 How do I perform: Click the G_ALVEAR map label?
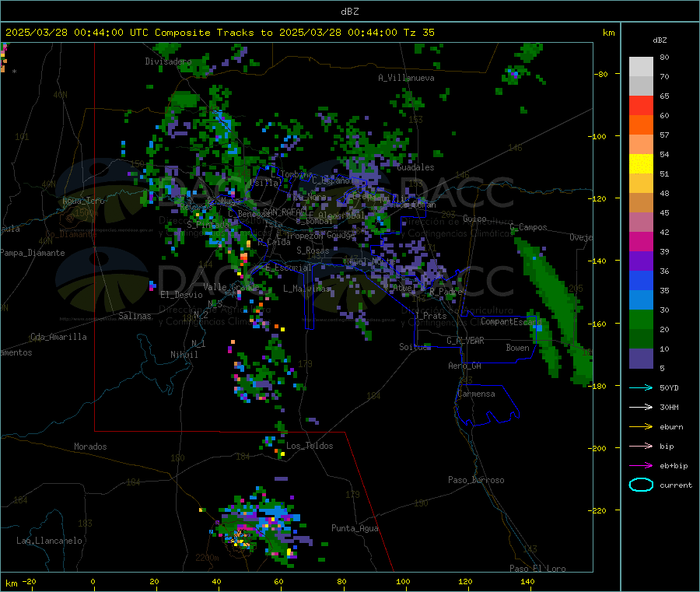[465, 341]
